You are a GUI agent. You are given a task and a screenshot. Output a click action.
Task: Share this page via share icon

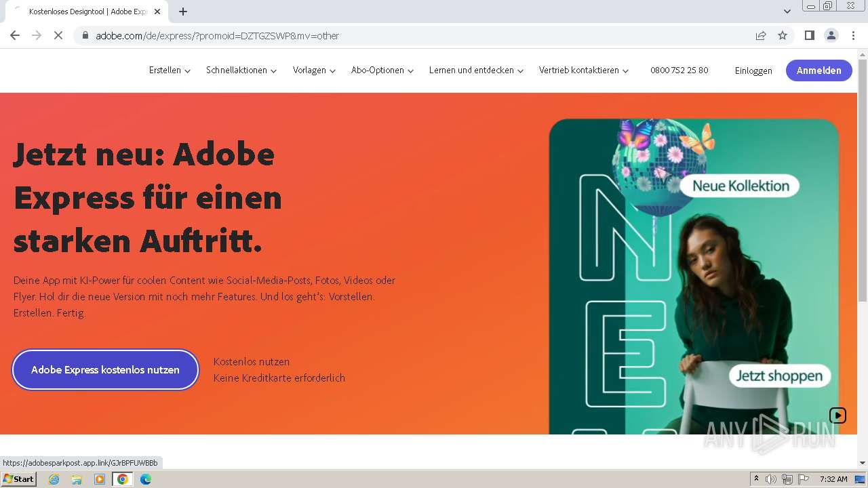coord(761,36)
